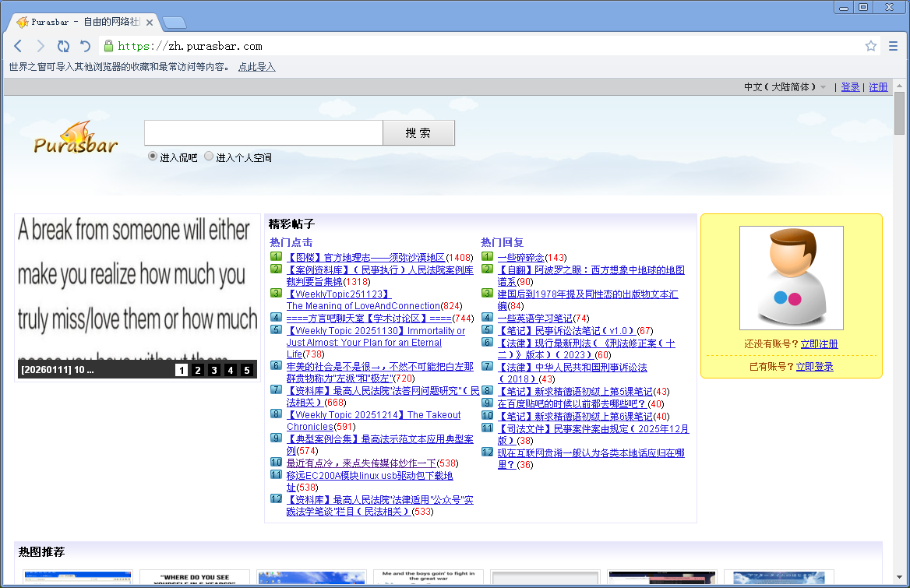This screenshot has width=910, height=588.
Task: Close the Purasbar browser tab
Action: coord(150,23)
